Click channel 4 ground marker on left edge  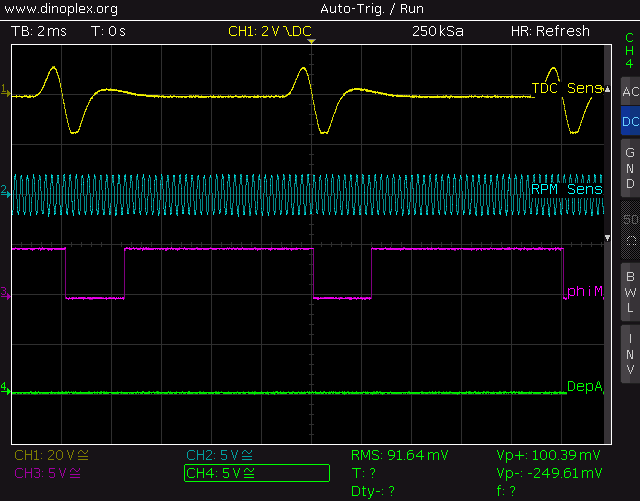click(x=5, y=388)
